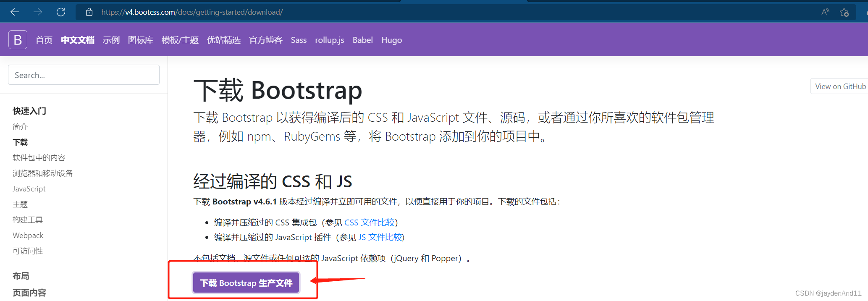The image size is (868, 301).
Task: Follow the CSS 文件比较 link
Action: (370, 222)
